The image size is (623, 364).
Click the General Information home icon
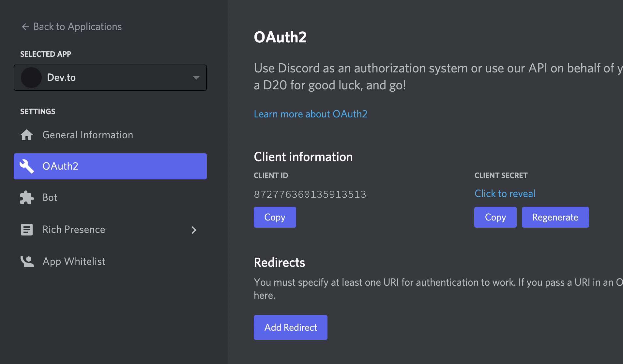coord(27,135)
